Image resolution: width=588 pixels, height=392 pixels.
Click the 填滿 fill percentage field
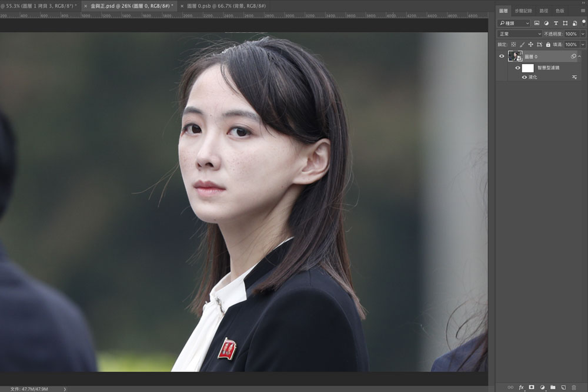coord(570,45)
